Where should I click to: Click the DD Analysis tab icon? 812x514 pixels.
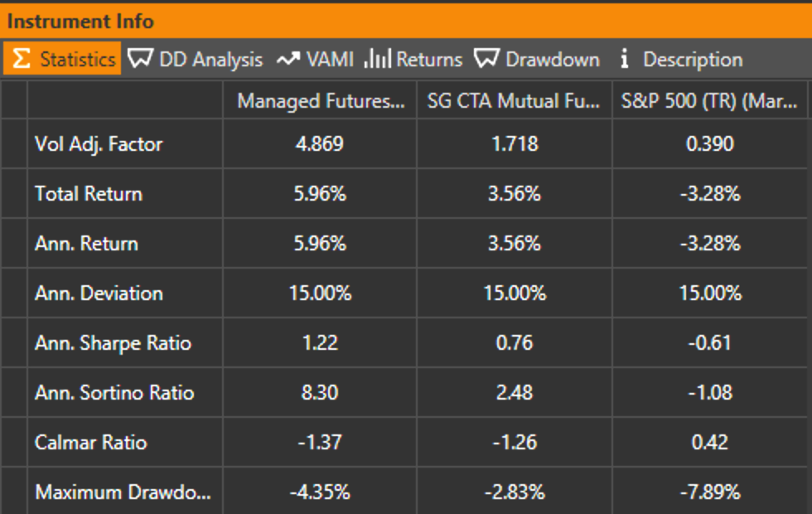click(x=141, y=60)
